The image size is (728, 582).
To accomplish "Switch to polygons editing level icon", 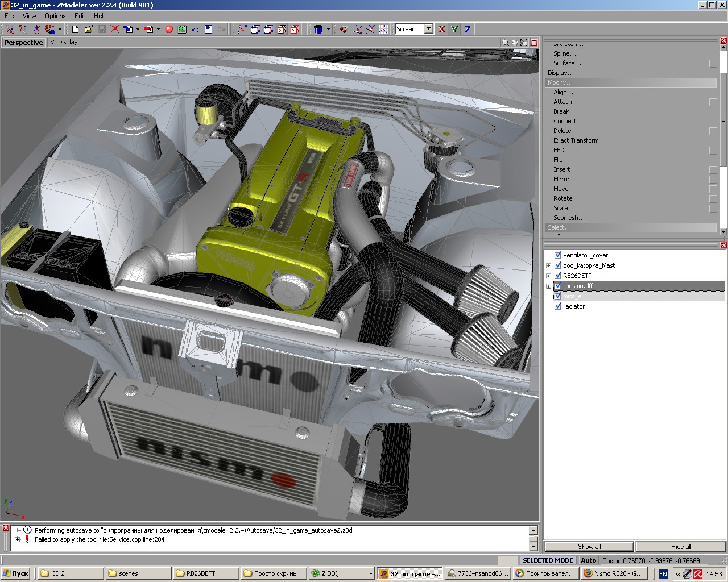I will [x=36, y=29].
